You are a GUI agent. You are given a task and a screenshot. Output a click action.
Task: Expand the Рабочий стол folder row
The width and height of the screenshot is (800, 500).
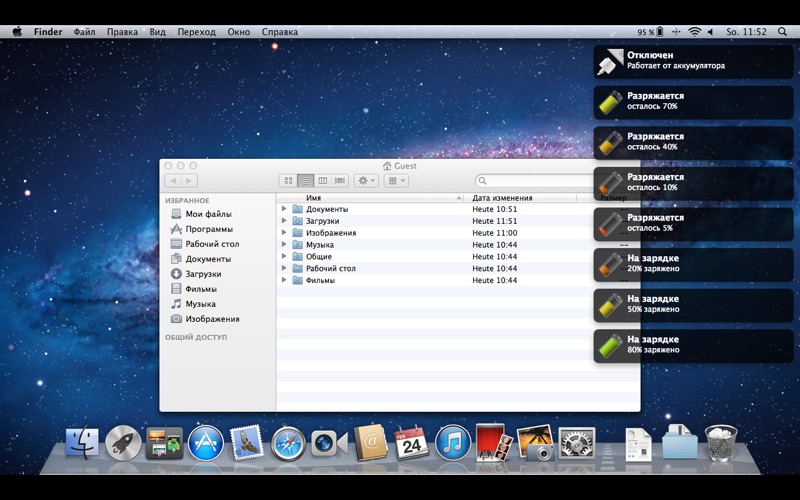284,268
